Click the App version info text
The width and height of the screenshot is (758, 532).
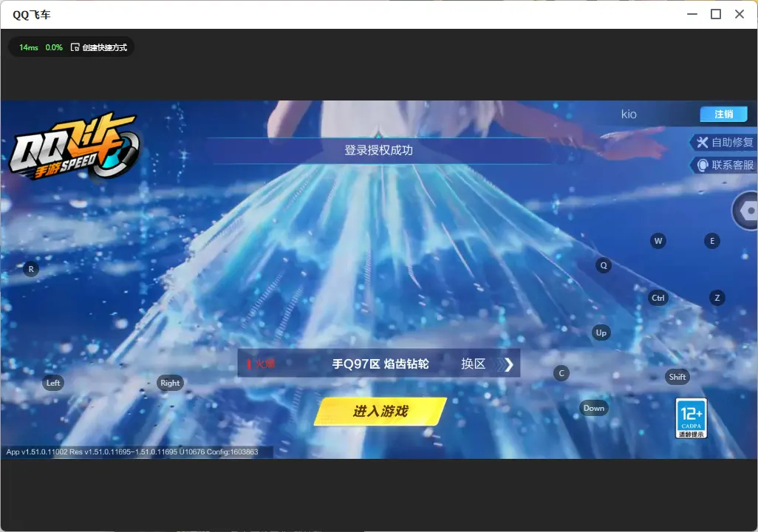pyautogui.click(x=132, y=451)
